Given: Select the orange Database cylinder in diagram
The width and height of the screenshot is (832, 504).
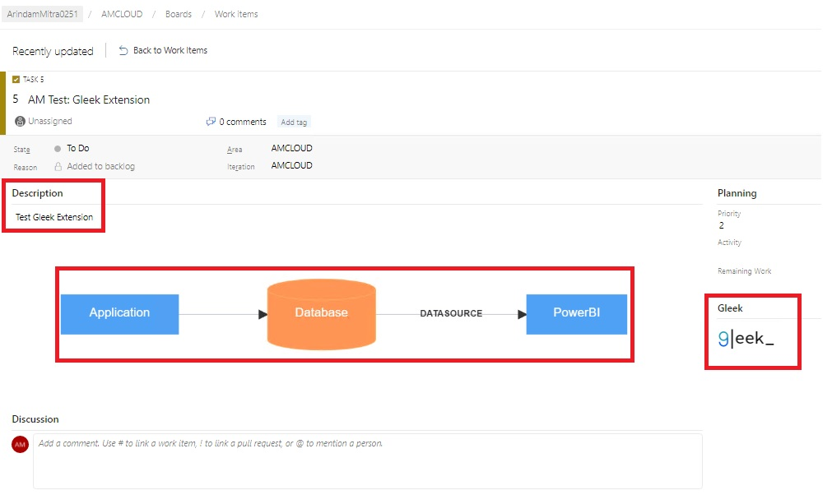Looking at the screenshot, I should [322, 314].
